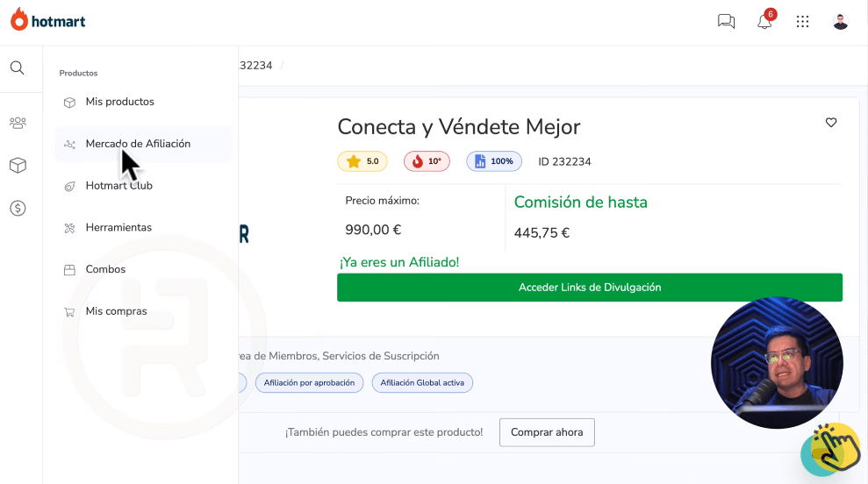
Task: Click the 10° temperature flame badge
Action: coord(427,161)
